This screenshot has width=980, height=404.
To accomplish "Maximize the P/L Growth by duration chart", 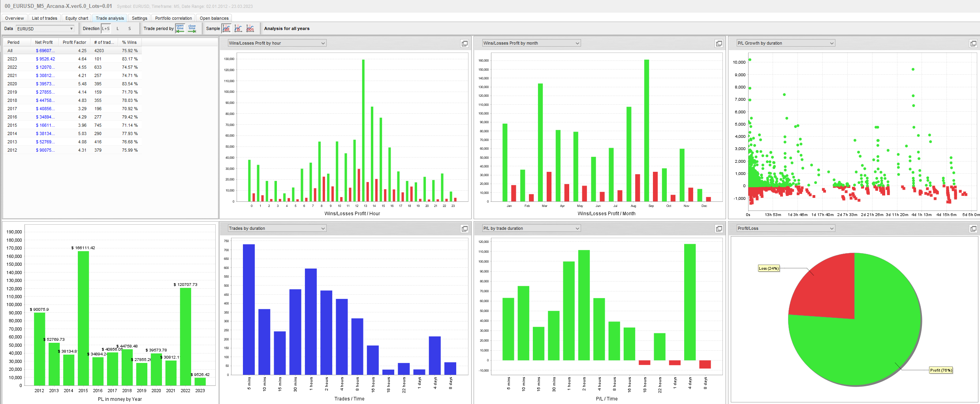I will tap(973, 43).
